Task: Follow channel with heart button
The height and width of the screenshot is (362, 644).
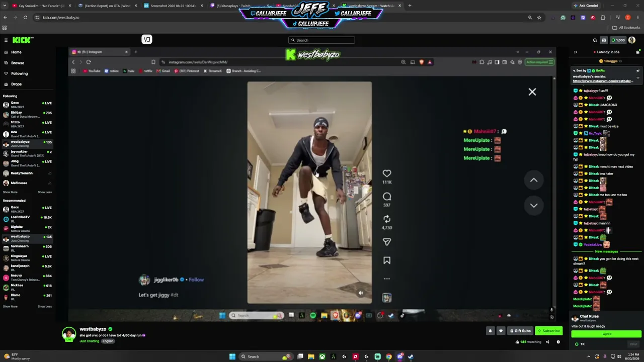Action: coord(501,331)
